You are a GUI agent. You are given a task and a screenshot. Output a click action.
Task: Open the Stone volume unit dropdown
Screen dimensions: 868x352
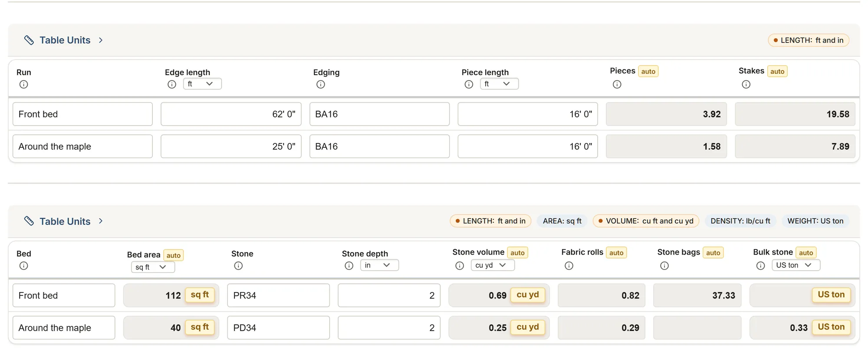pos(493,265)
